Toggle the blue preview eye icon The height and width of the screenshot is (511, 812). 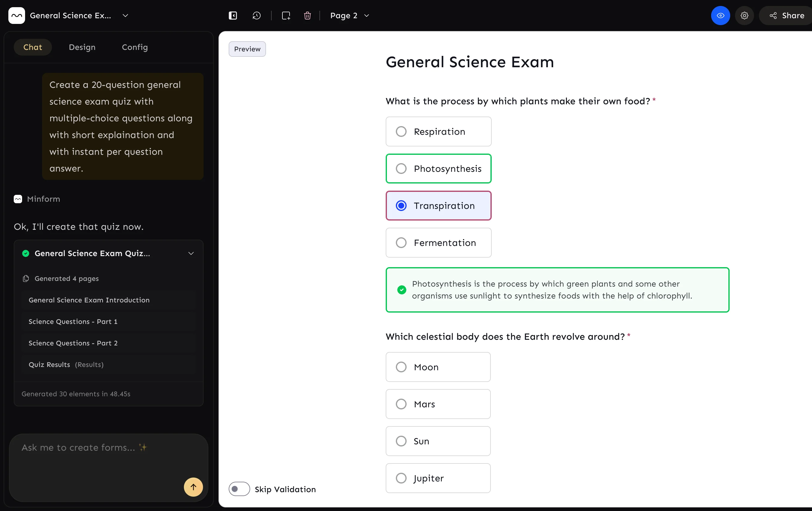pos(720,16)
